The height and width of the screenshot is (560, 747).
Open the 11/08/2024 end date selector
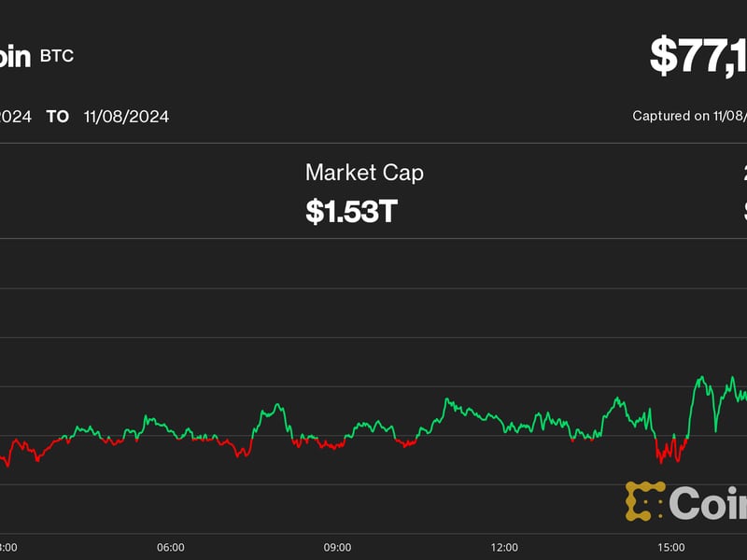[126, 117]
